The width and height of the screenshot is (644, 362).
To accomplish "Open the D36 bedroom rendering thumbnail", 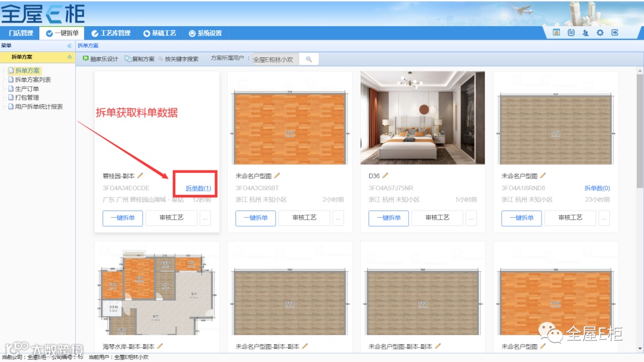I will [423, 118].
